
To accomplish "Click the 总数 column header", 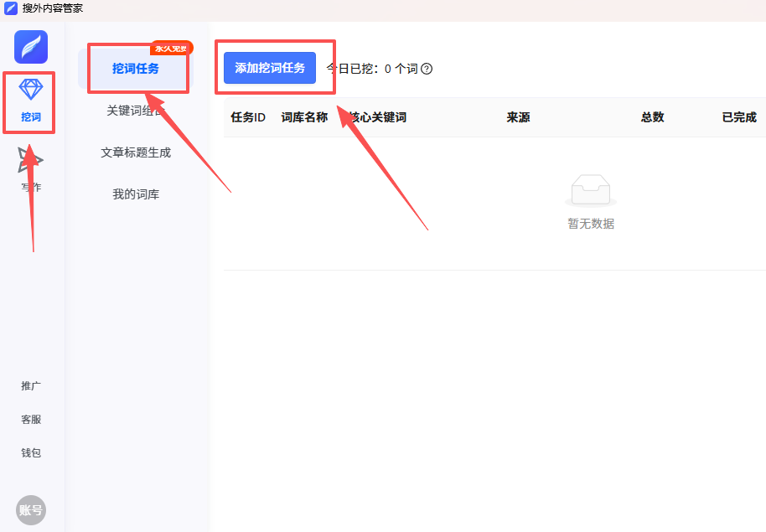I will pyautogui.click(x=652, y=117).
